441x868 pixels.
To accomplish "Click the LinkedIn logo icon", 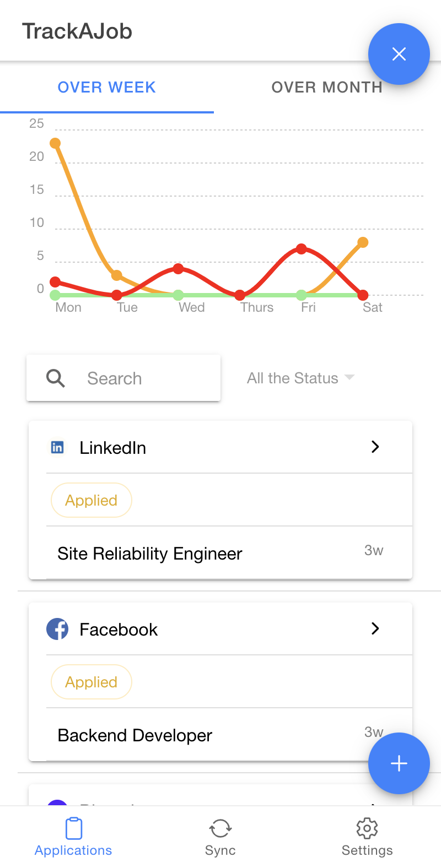I will 57,447.
